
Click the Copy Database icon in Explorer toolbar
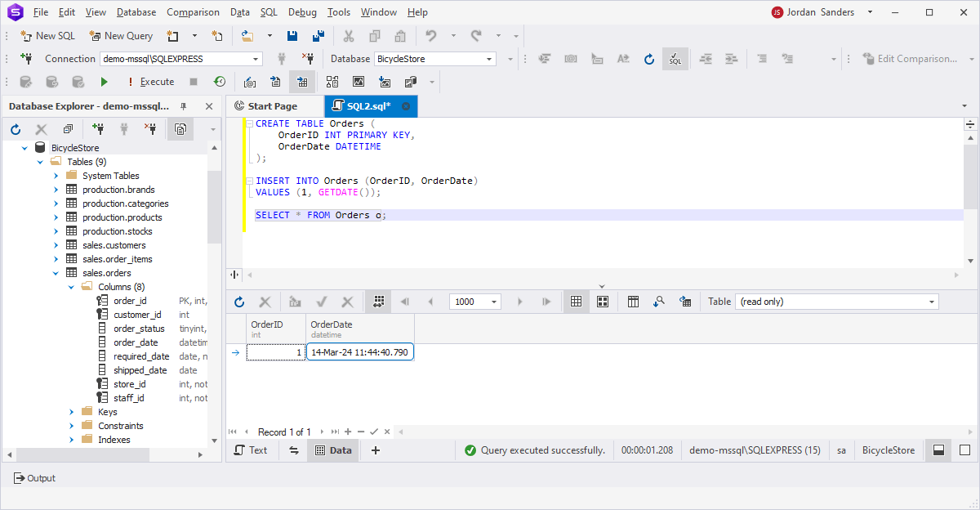click(x=180, y=129)
